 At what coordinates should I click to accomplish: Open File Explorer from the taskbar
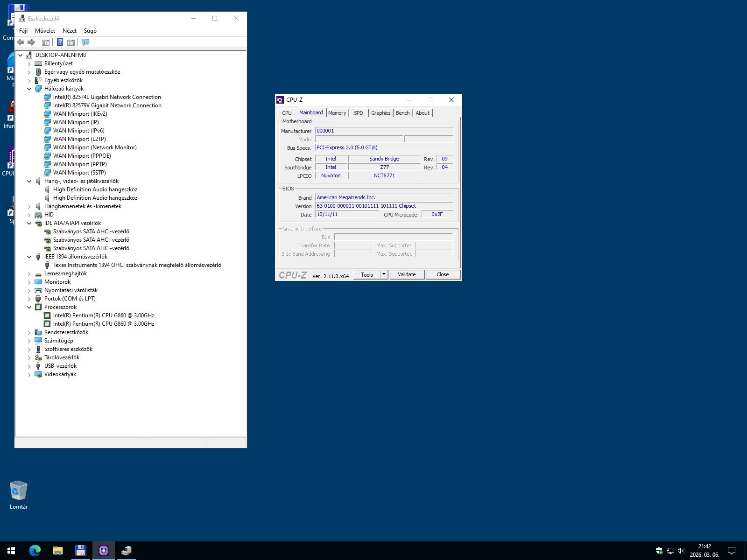coord(57,551)
